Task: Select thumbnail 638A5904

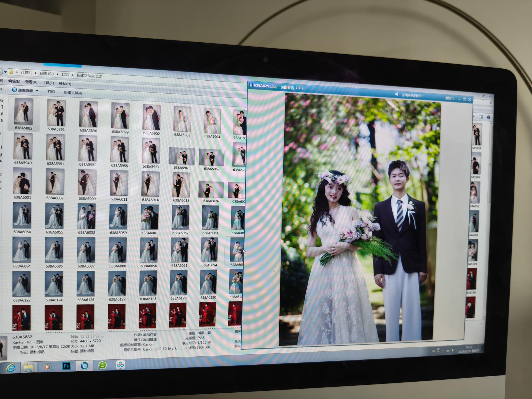Action: [x=212, y=121]
